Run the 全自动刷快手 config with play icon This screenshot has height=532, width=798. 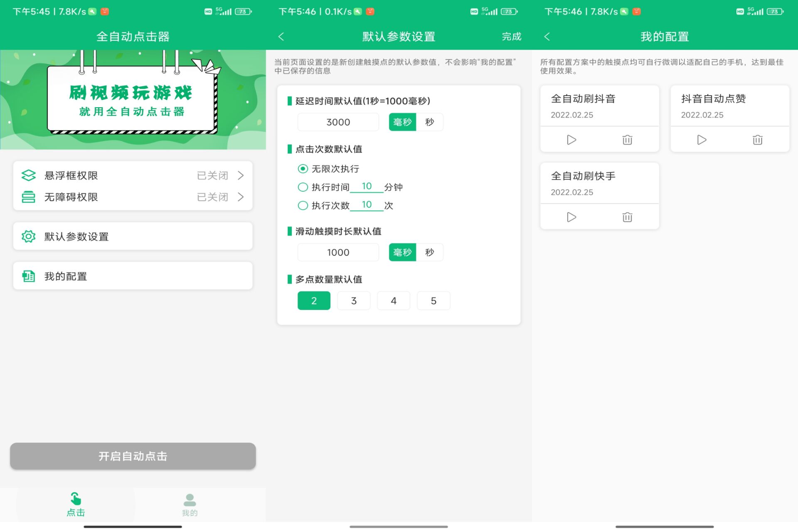(571, 217)
